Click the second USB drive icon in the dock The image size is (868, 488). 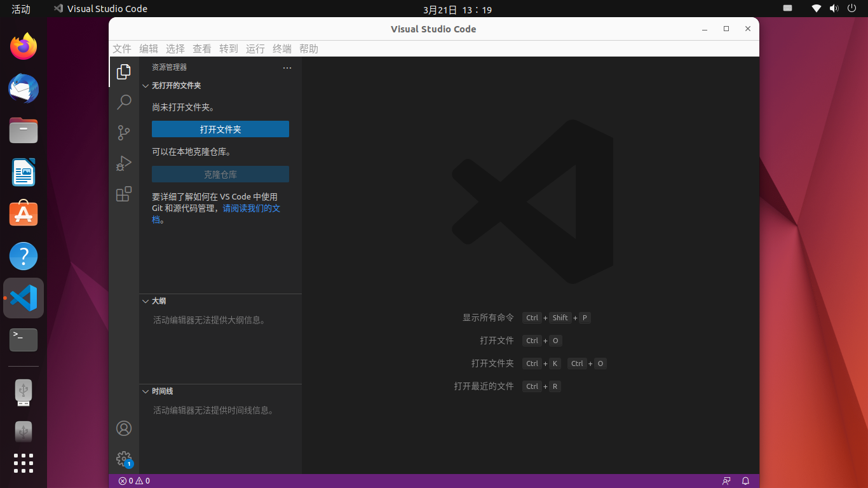point(24,432)
